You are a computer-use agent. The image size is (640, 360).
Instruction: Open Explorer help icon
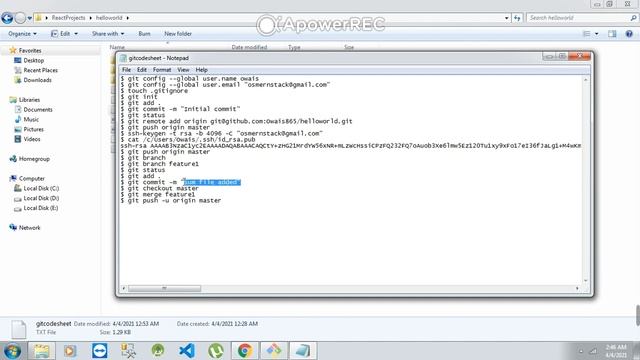629,34
